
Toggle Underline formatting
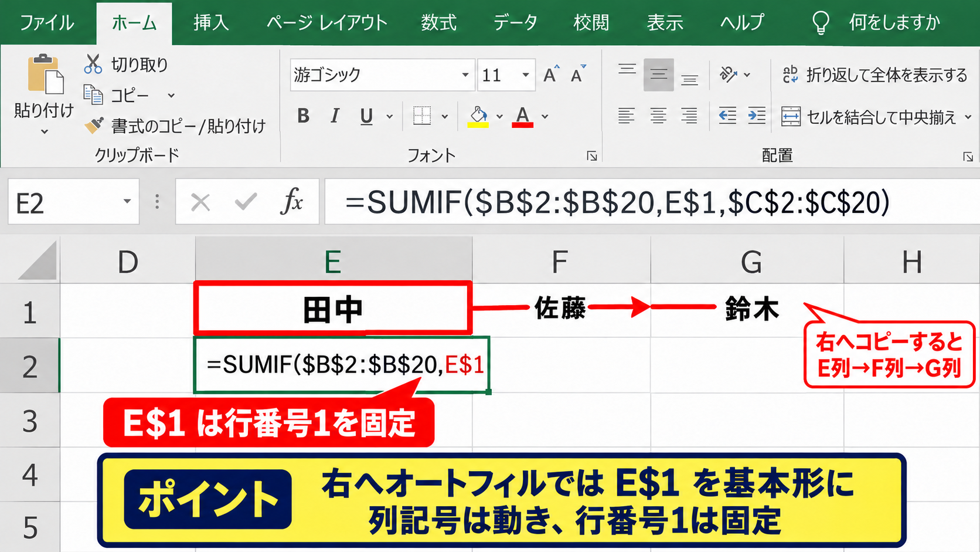[x=366, y=116]
